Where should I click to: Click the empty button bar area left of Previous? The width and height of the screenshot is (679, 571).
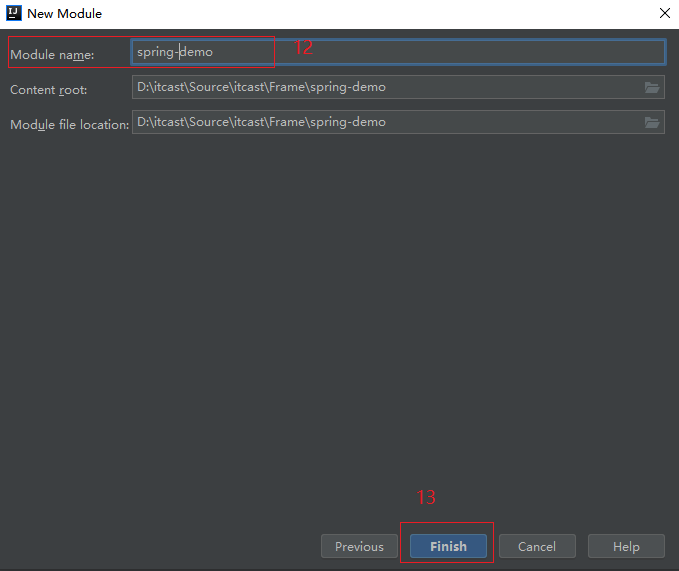tap(160, 546)
